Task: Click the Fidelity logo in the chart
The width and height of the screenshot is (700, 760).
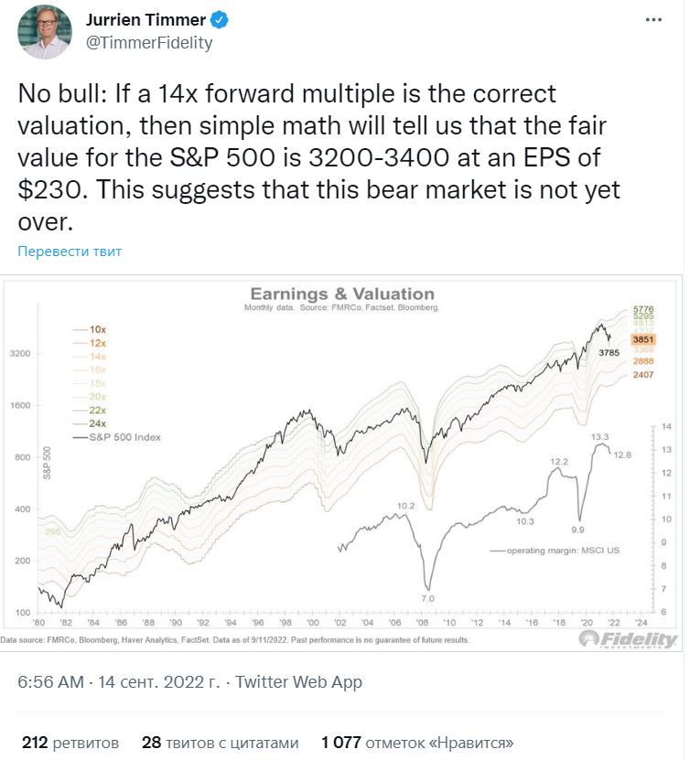Action: (x=629, y=638)
